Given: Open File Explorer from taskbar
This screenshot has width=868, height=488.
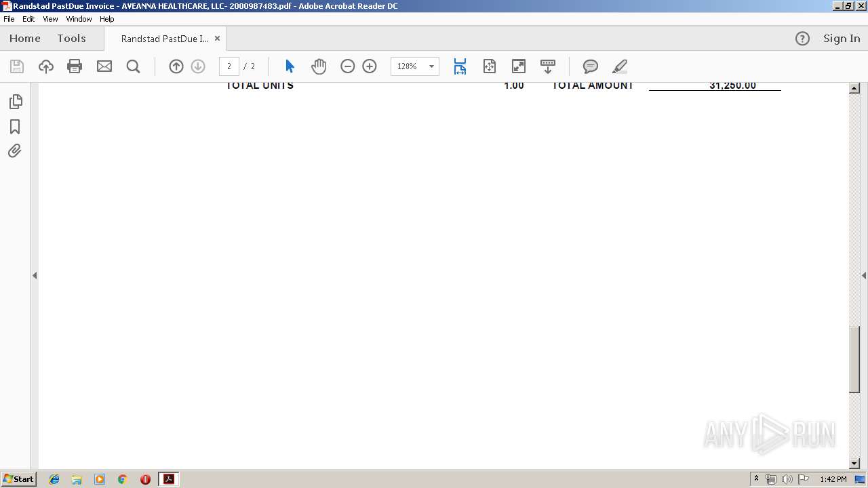Looking at the screenshot, I should (77, 479).
